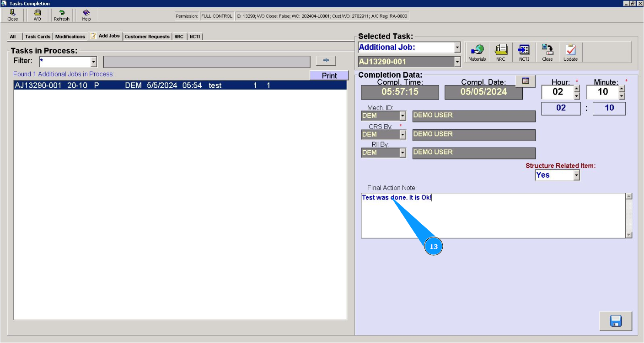Open the calendar date picker icon
This screenshot has height=343, width=644.
click(x=526, y=81)
